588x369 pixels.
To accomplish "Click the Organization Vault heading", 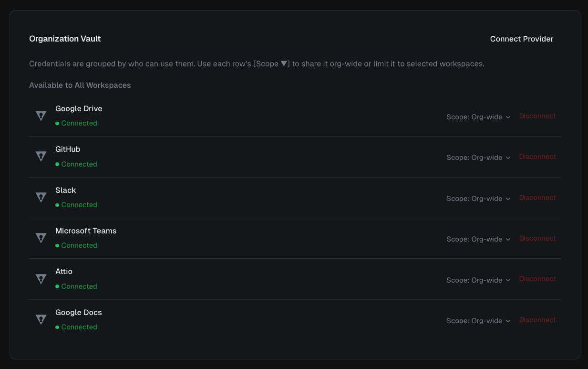I will (65, 39).
